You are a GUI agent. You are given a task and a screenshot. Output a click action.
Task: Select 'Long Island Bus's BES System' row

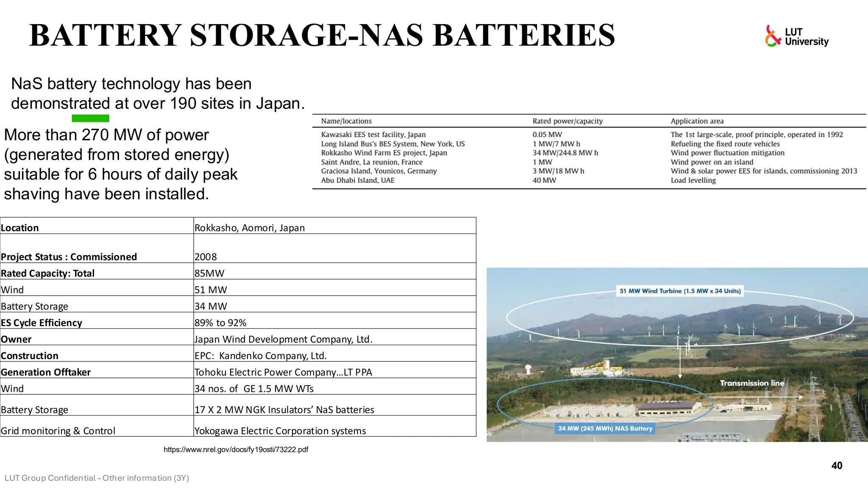click(x=589, y=144)
